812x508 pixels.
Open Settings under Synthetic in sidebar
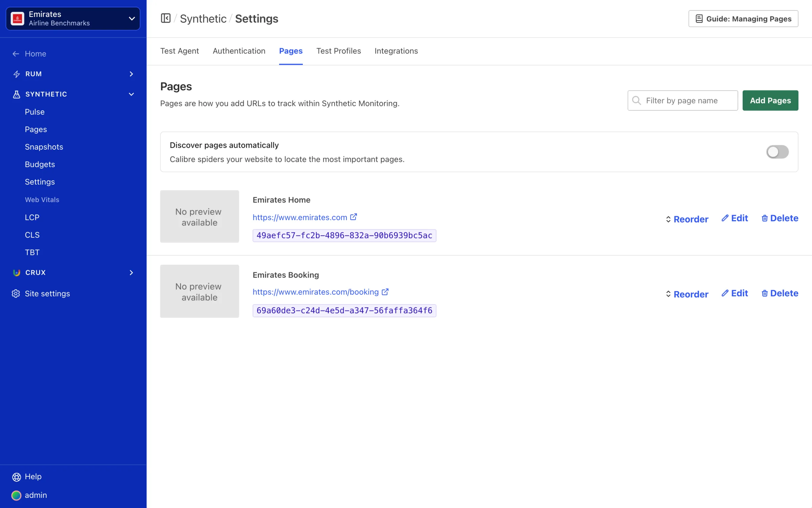pos(40,182)
